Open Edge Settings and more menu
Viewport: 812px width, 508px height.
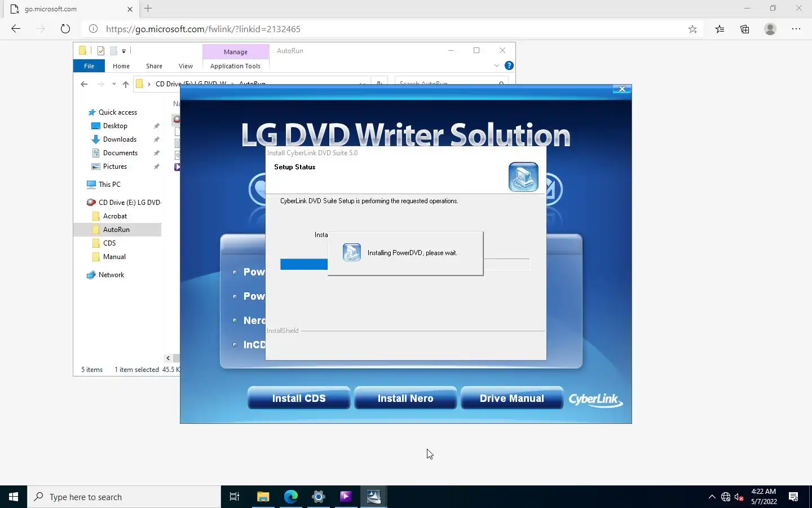(796, 29)
